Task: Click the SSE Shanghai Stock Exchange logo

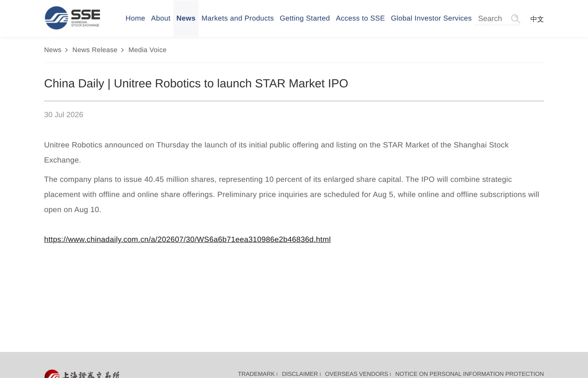Action: (72, 18)
